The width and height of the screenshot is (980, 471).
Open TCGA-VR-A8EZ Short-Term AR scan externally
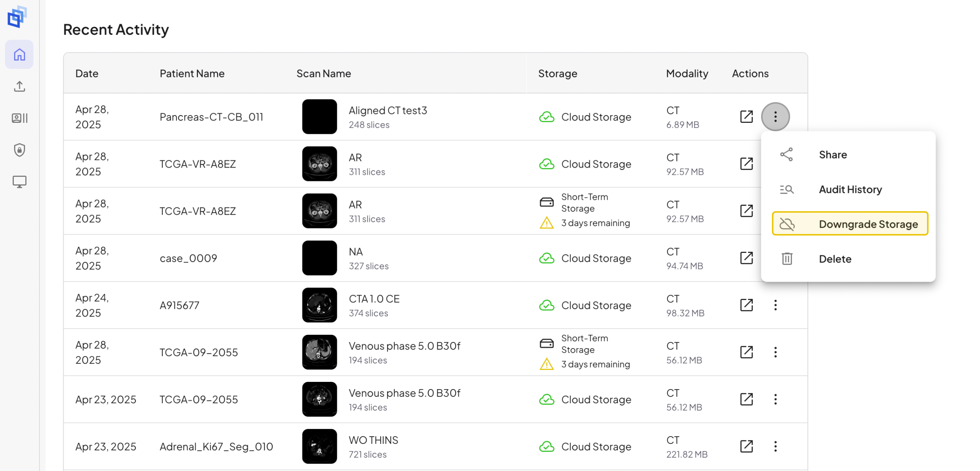[746, 211]
